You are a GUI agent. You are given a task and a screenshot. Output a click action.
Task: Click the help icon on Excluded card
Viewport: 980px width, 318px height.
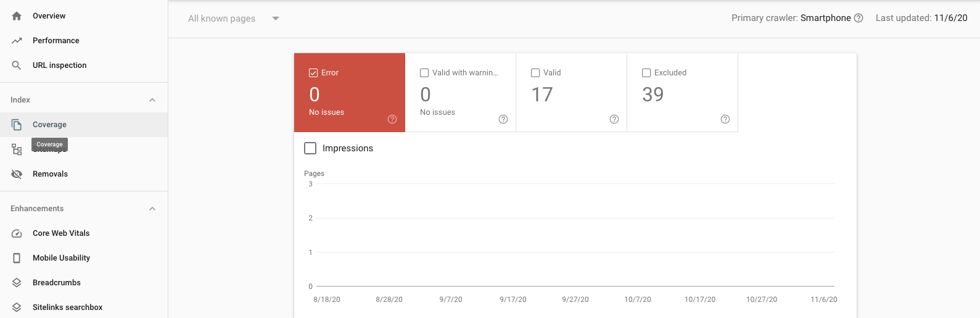click(725, 119)
